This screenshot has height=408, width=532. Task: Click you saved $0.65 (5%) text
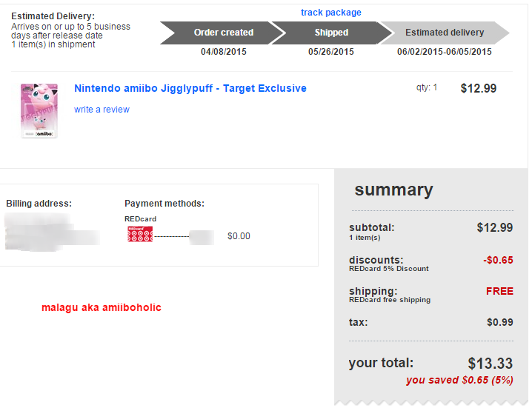(459, 380)
